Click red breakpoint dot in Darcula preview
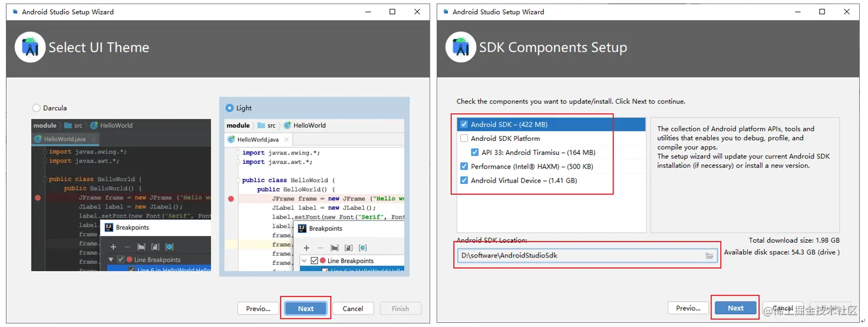The image size is (868, 327). (38, 198)
